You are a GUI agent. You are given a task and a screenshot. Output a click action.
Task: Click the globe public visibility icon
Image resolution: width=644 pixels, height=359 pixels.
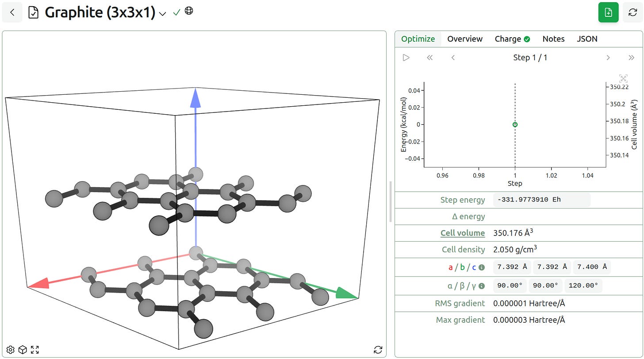pos(189,11)
